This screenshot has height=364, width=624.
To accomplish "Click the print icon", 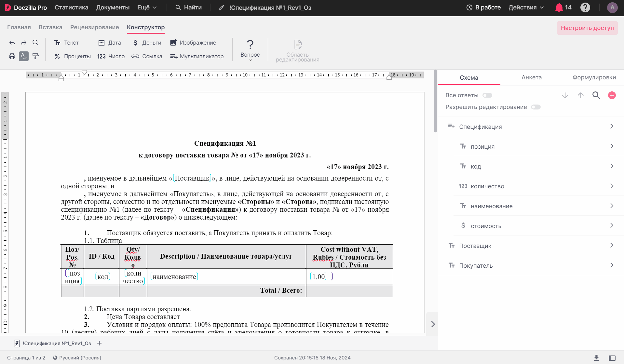I will point(12,56).
